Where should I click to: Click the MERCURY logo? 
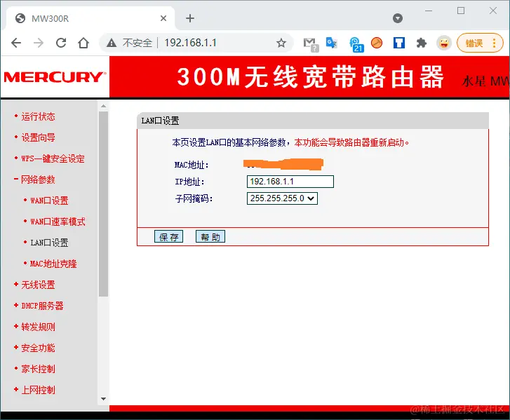(55, 77)
